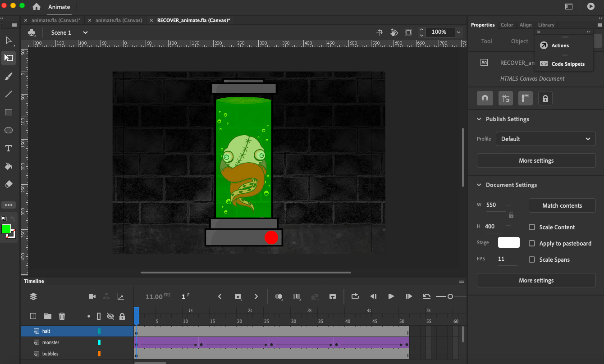
Task: Click the clip content outside stage icon
Action: point(408,32)
